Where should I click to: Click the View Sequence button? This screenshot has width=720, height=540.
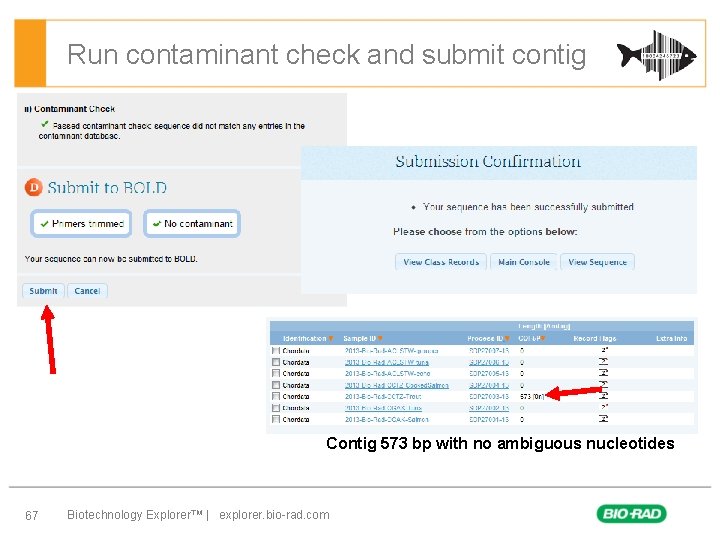[x=597, y=262]
